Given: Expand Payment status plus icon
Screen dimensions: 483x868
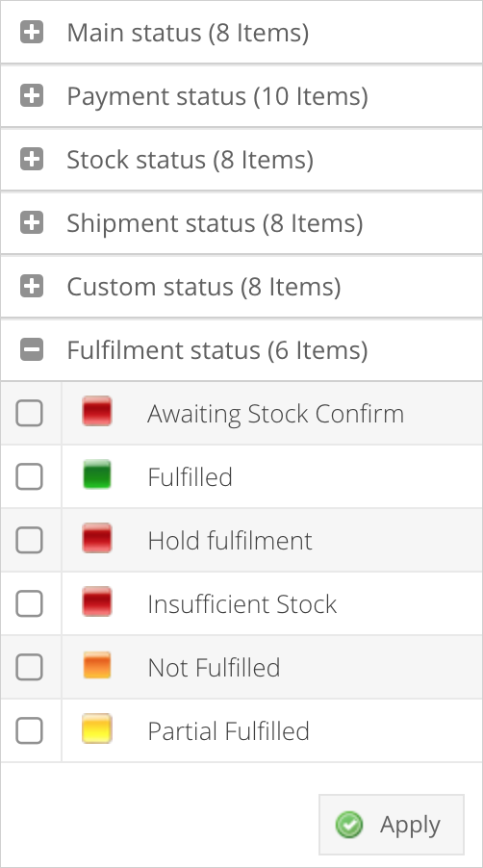Looking at the screenshot, I should point(32,96).
